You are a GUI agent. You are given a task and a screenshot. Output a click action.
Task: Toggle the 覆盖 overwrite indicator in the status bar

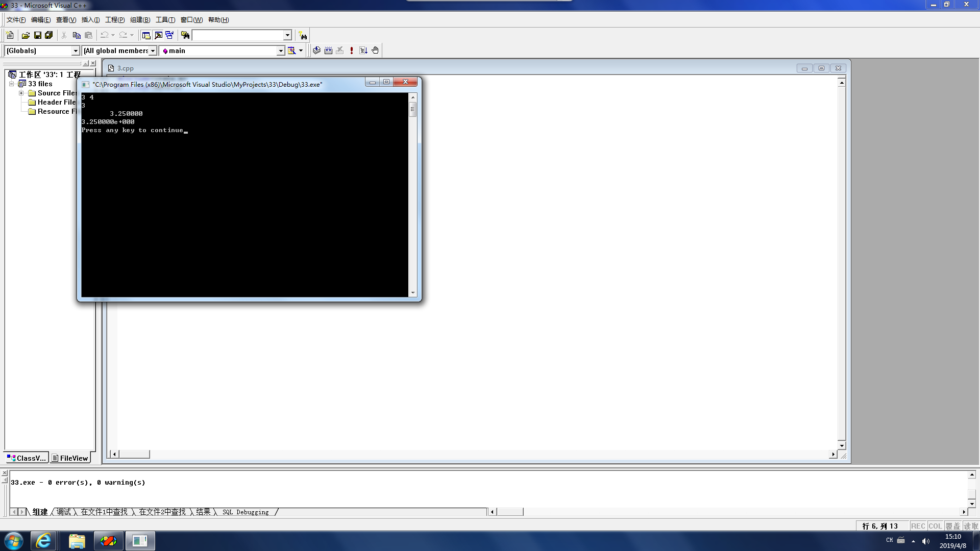(x=952, y=526)
